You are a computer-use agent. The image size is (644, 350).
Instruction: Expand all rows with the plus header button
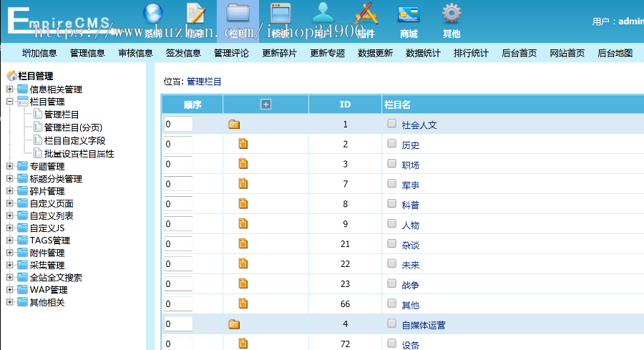pos(265,104)
